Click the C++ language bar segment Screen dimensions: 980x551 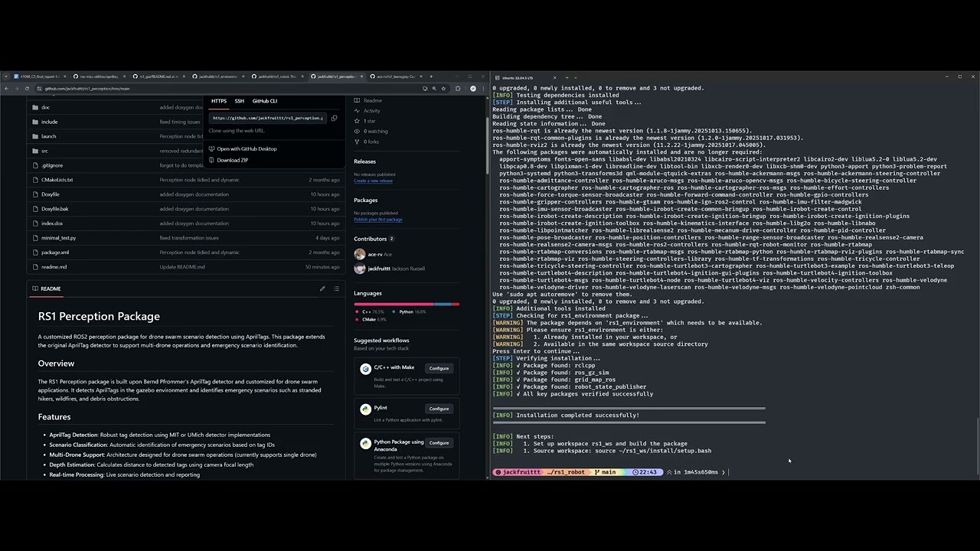[394, 304]
